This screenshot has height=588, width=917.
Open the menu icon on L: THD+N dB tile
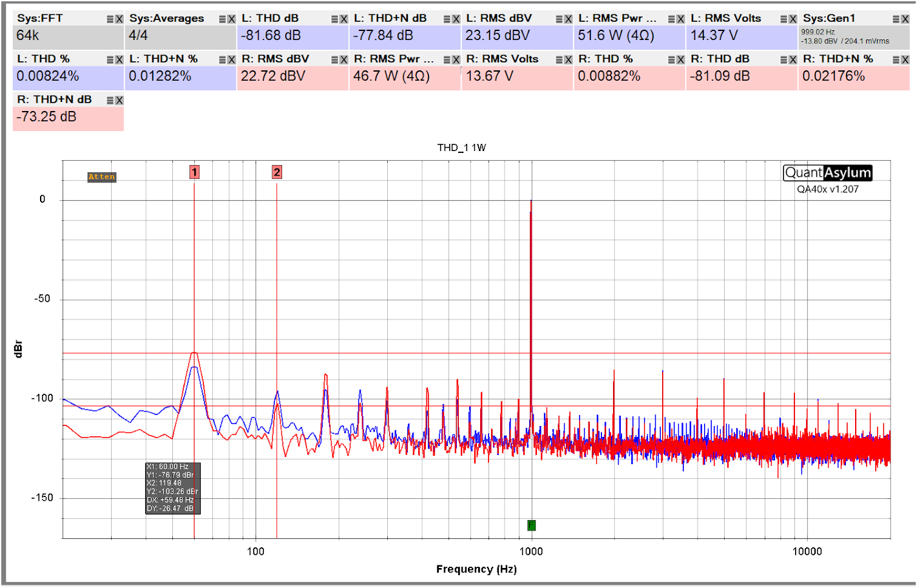coord(447,19)
